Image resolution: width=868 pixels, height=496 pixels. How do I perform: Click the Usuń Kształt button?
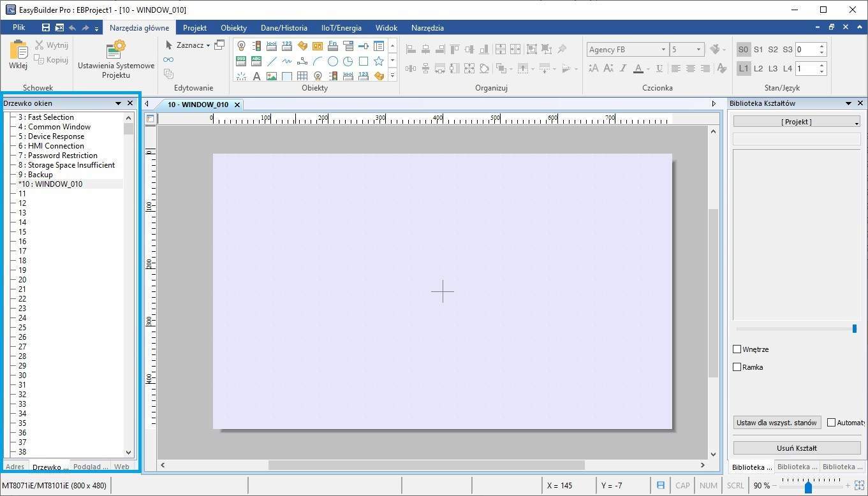coord(797,448)
